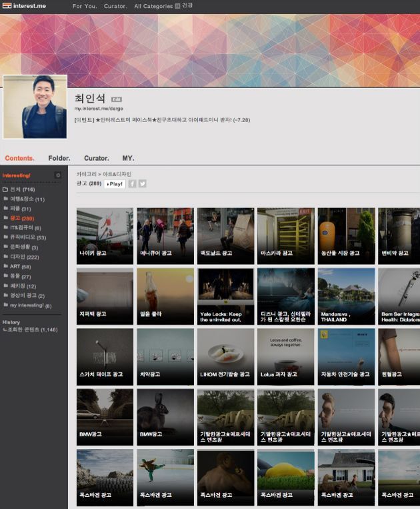Open the Lotus 과자 광고 thumbnail
The height and width of the screenshot is (509, 420).
286,357
